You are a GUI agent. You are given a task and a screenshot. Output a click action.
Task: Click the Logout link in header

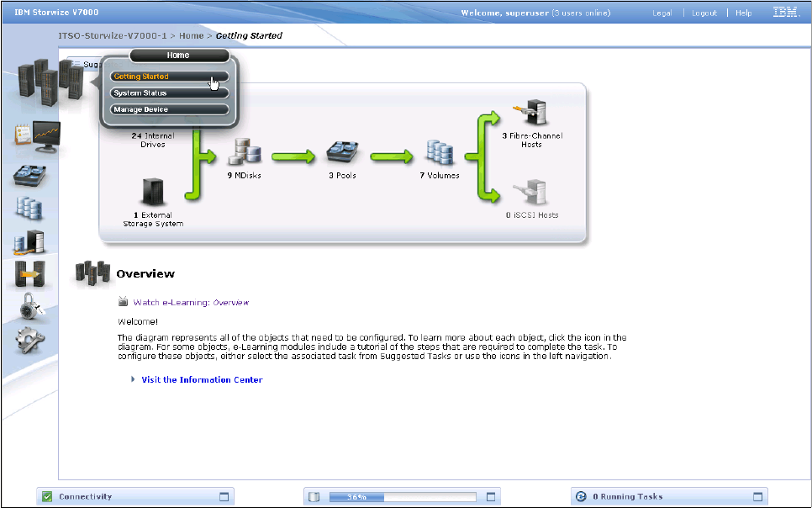704,13
